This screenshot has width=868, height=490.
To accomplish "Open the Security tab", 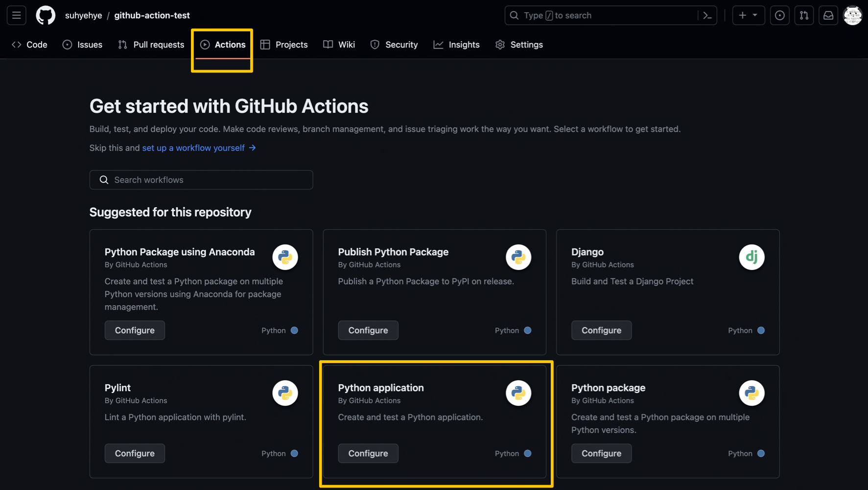I will pos(394,45).
